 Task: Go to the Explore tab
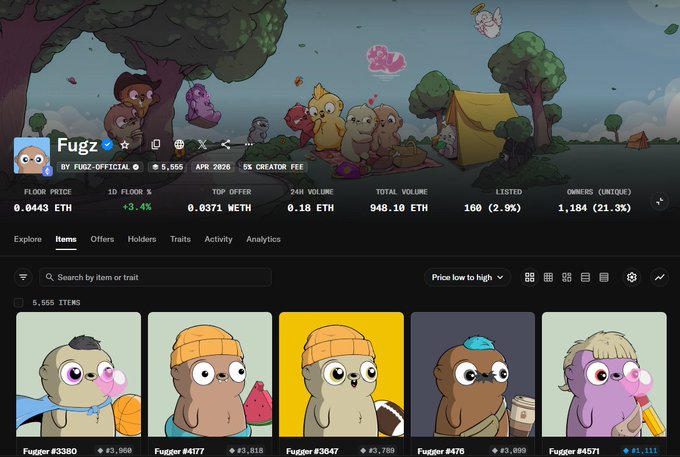click(28, 239)
